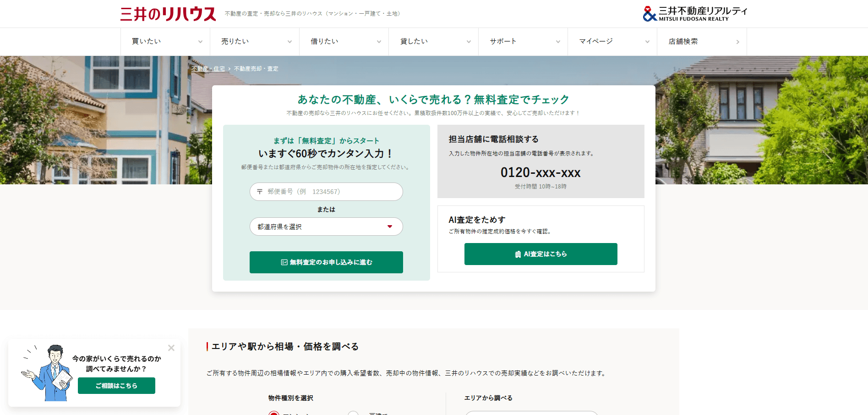Expand chevron next to 売りたい
Image resolution: width=868 pixels, height=415 pixels.
pyautogui.click(x=289, y=42)
